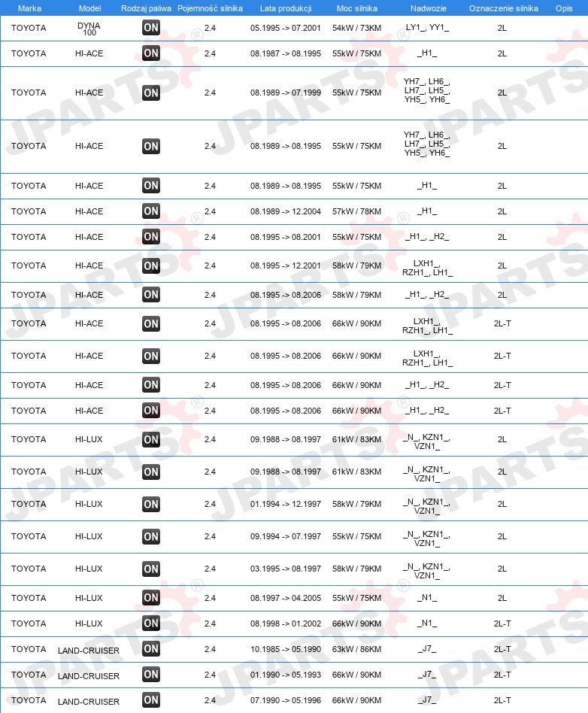The height and width of the screenshot is (713, 588).
Task: Click TOYOTA in the DYNA 100 row
Action: [29, 28]
